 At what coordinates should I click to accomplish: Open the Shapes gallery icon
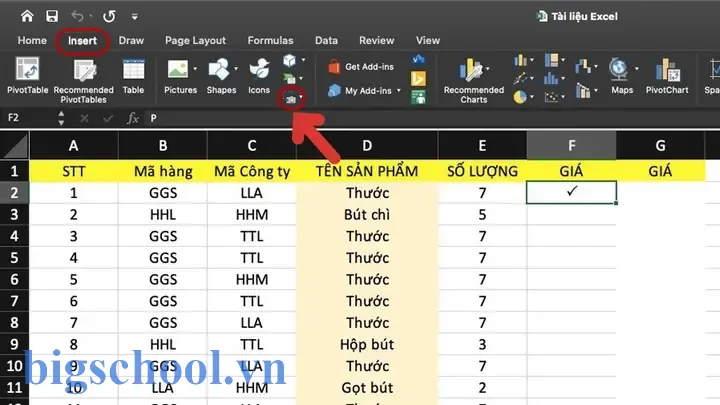point(219,69)
